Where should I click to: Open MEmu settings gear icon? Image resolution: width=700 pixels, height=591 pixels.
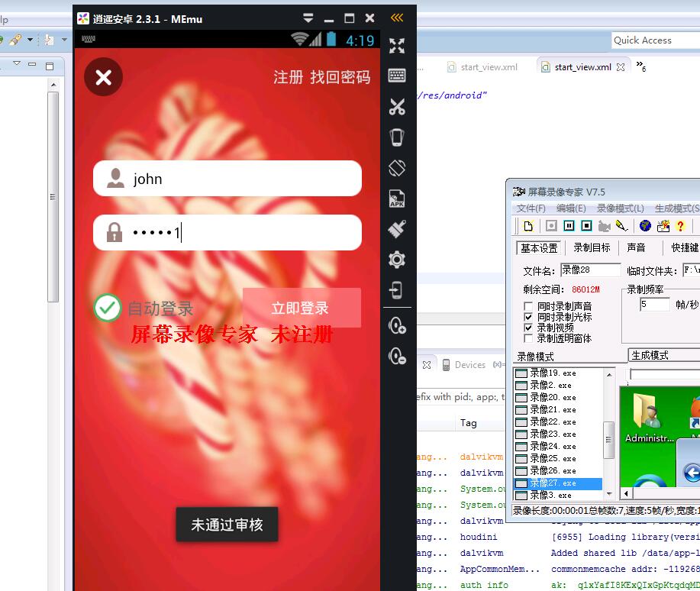(x=397, y=260)
